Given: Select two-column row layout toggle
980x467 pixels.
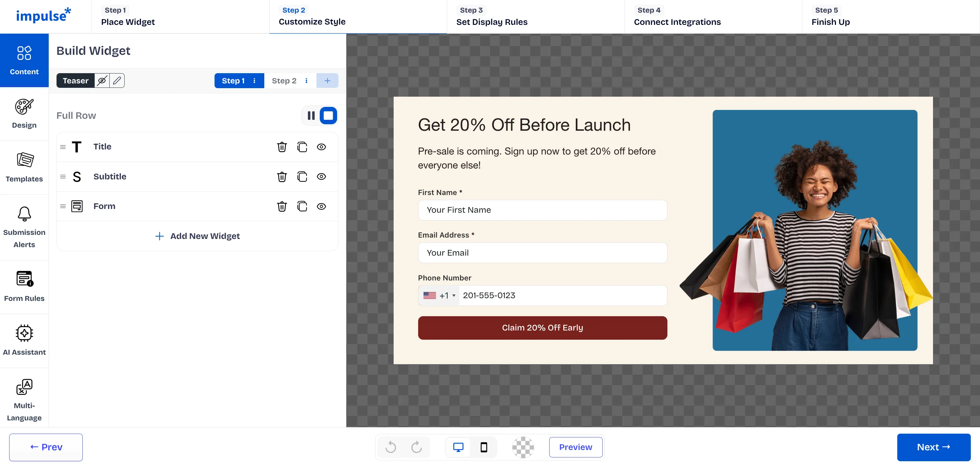Looking at the screenshot, I should 311,116.
